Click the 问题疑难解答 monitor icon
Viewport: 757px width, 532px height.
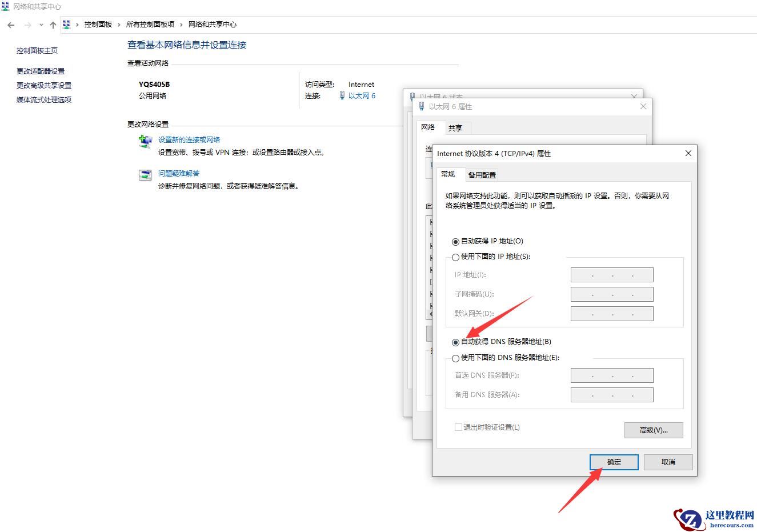point(145,175)
